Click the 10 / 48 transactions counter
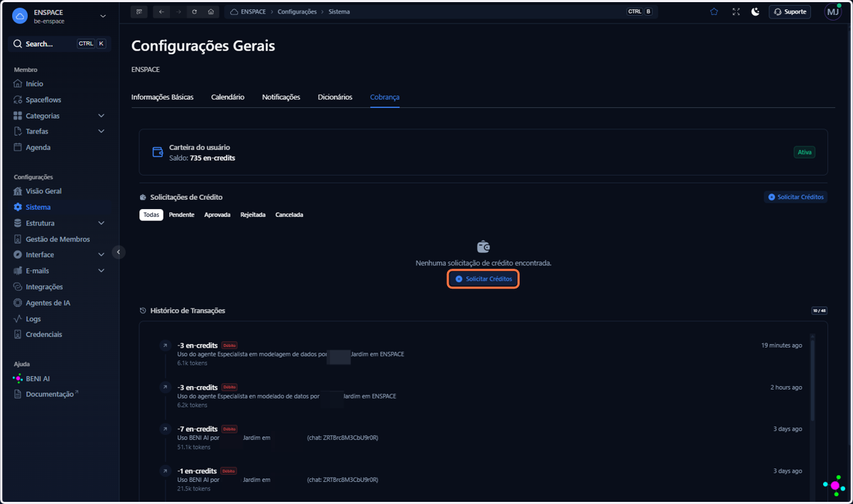The height and width of the screenshot is (504, 853). tap(820, 311)
